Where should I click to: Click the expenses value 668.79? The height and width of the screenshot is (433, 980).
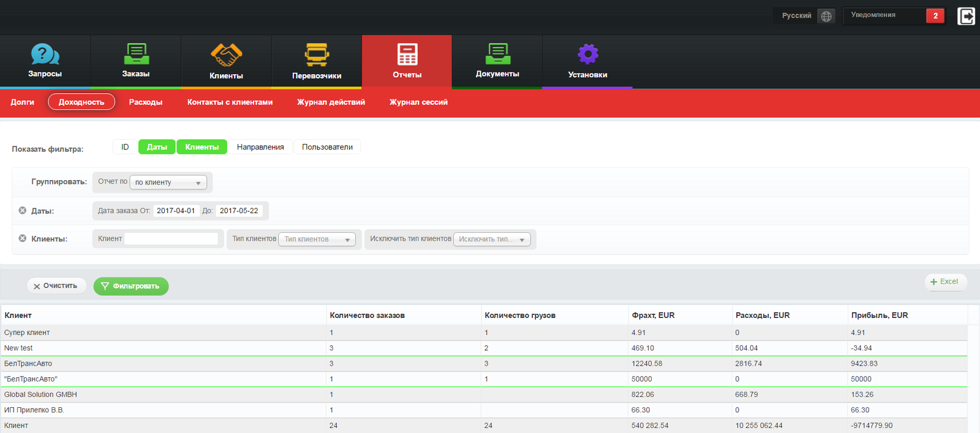click(x=747, y=394)
